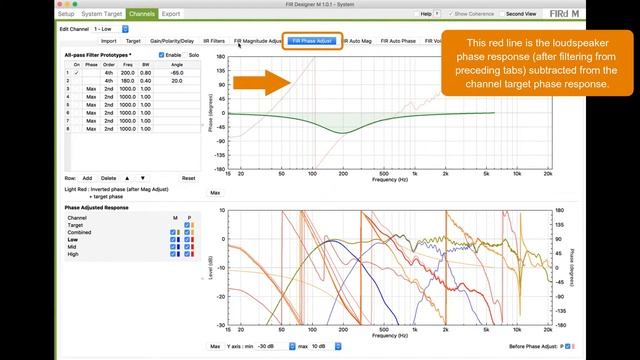Click the Max button beside the Y axis settings

click(215, 347)
